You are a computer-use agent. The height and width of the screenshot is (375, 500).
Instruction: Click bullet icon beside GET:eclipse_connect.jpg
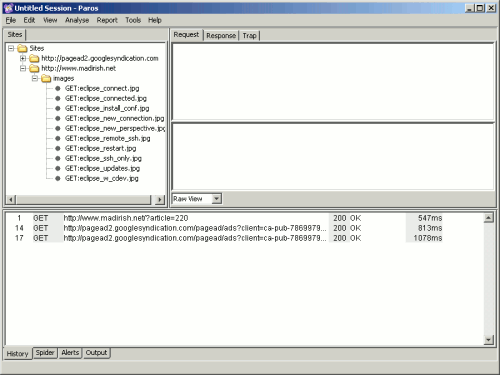point(58,88)
